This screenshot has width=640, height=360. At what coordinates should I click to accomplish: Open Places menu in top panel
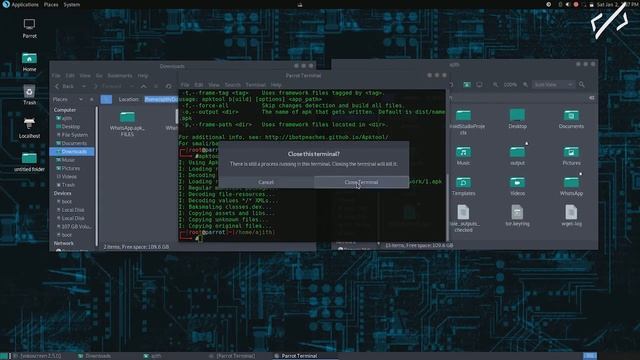pyautogui.click(x=51, y=4)
